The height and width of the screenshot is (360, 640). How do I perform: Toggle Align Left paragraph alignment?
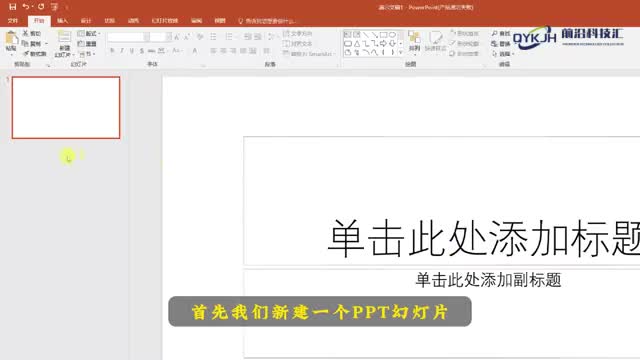[213, 51]
